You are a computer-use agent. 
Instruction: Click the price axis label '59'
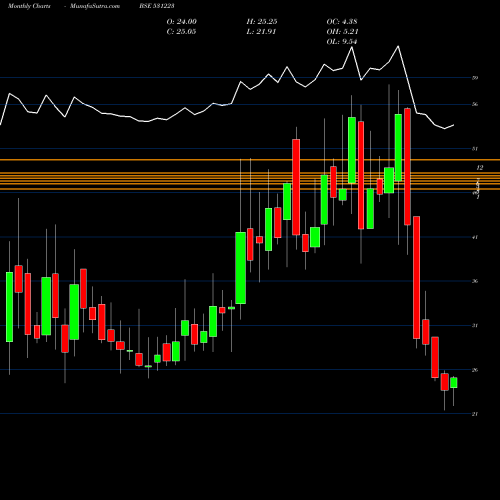pyautogui.click(x=475, y=78)
